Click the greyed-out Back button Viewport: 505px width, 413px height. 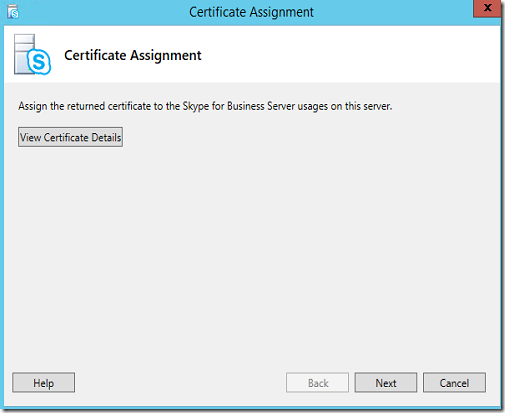click(x=317, y=383)
